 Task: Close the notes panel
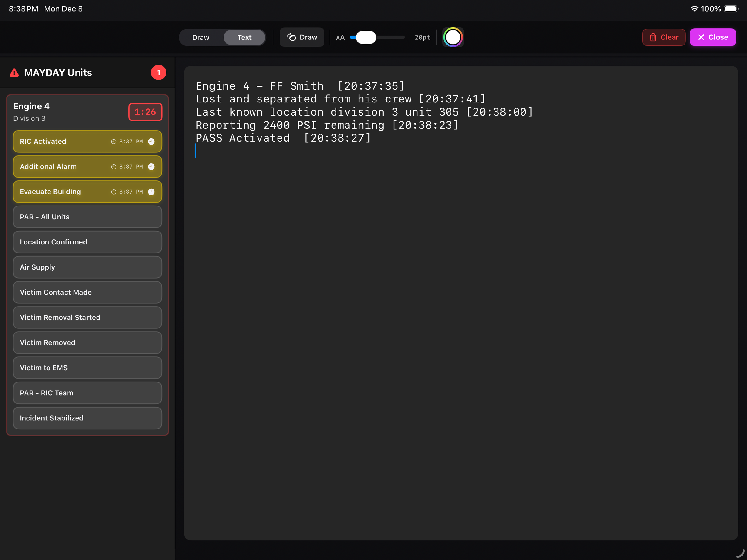pos(712,37)
